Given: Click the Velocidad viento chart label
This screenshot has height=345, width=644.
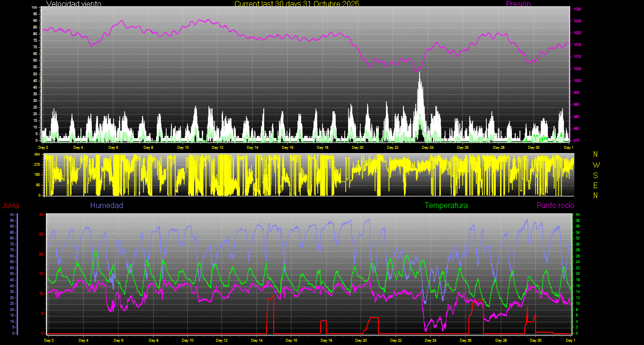Looking at the screenshot, I should click(x=73, y=4).
